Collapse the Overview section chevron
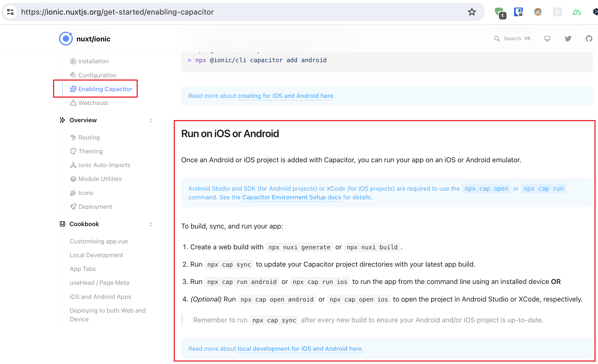 (x=151, y=120)
